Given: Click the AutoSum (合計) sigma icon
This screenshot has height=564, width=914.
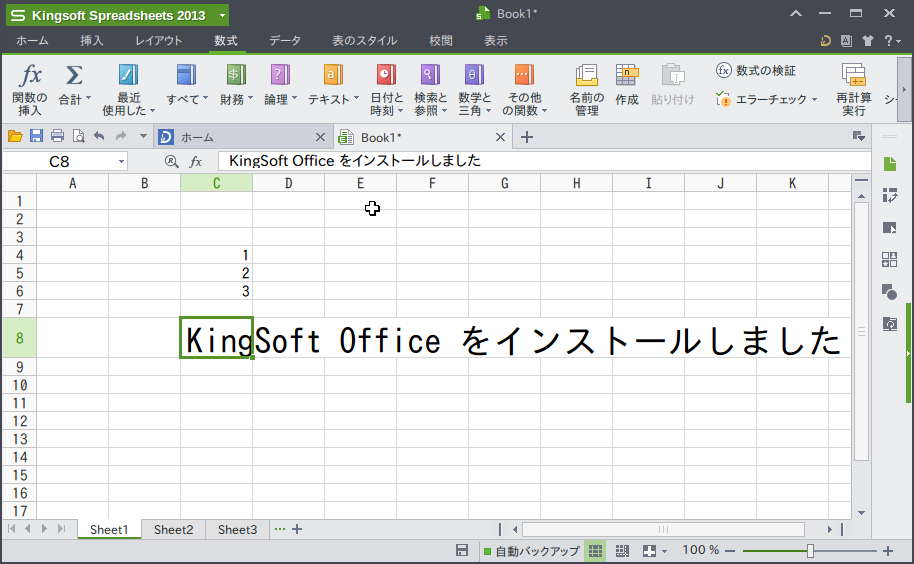Looking at the screenshot, I should pos(73,75).
